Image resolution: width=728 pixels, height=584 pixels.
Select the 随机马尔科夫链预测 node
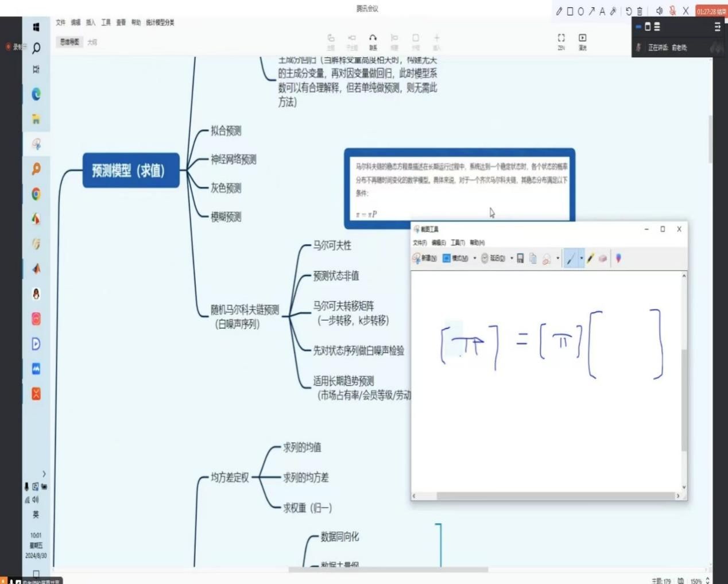[x=245, y=316]
